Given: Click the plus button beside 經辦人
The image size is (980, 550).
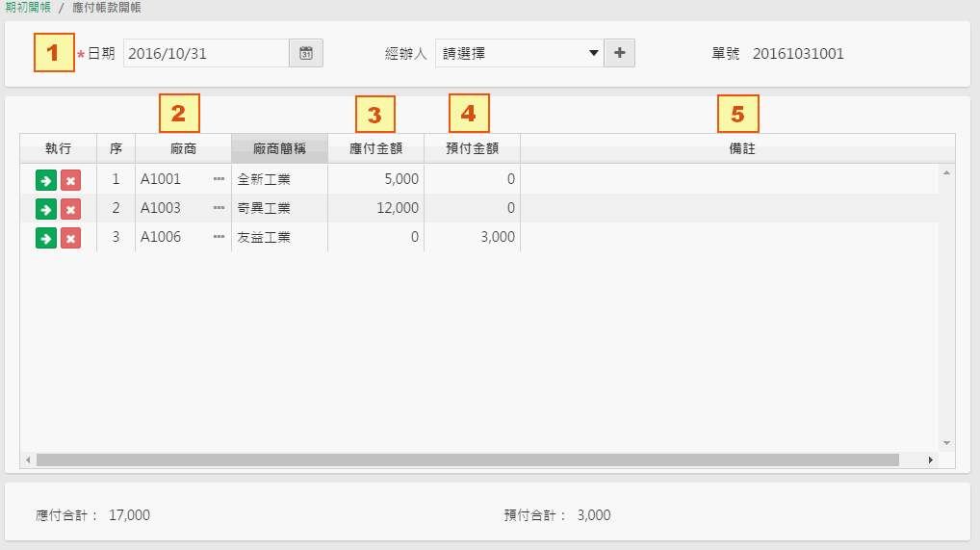Looking at the screenshot, I should click(x=619, y=53).
